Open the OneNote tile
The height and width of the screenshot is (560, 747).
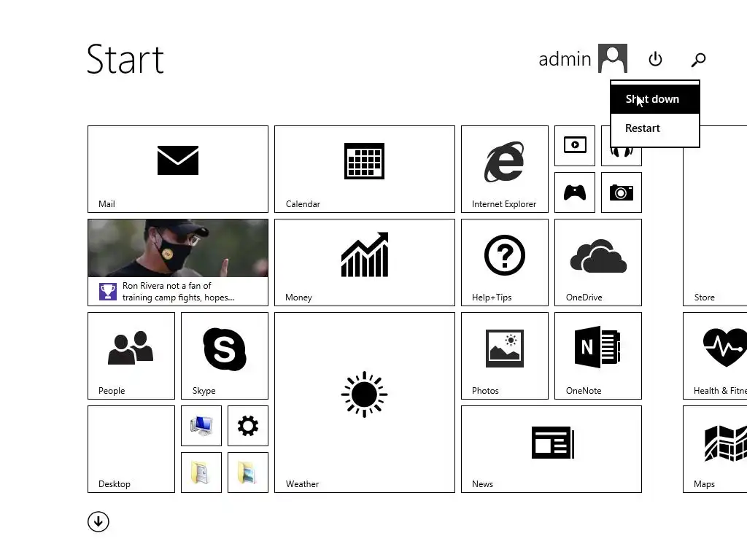coord(598,356)
